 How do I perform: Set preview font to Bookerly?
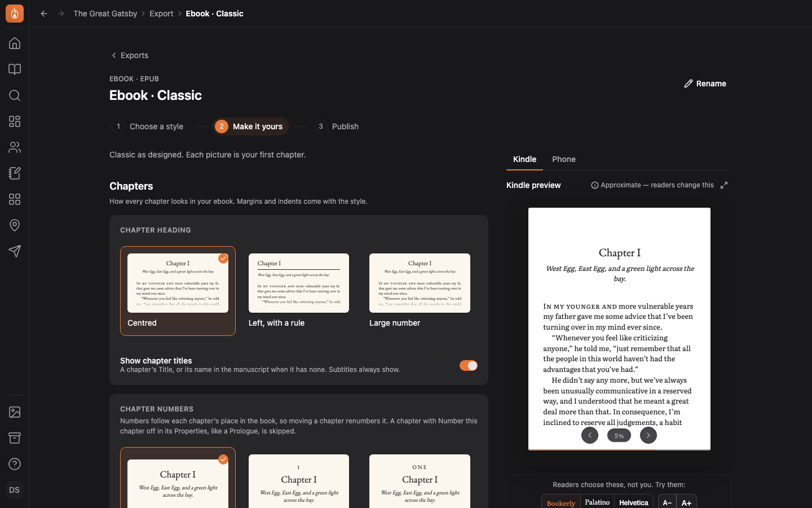pyautogui.click(x=561, y=502)
